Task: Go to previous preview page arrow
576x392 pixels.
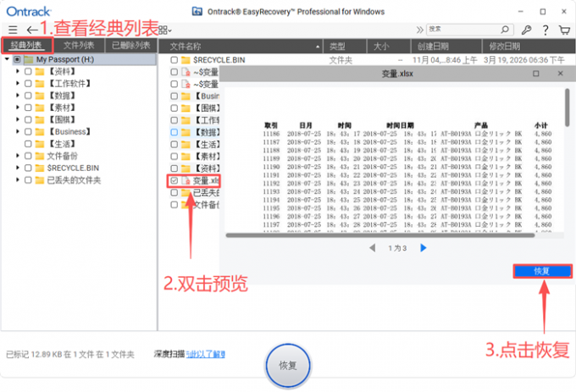Action: [372, 248]
